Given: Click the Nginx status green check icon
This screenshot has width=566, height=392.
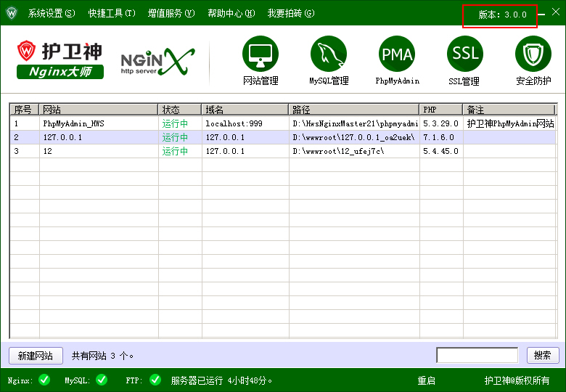Looking at the screenshot, I should 44,380.
